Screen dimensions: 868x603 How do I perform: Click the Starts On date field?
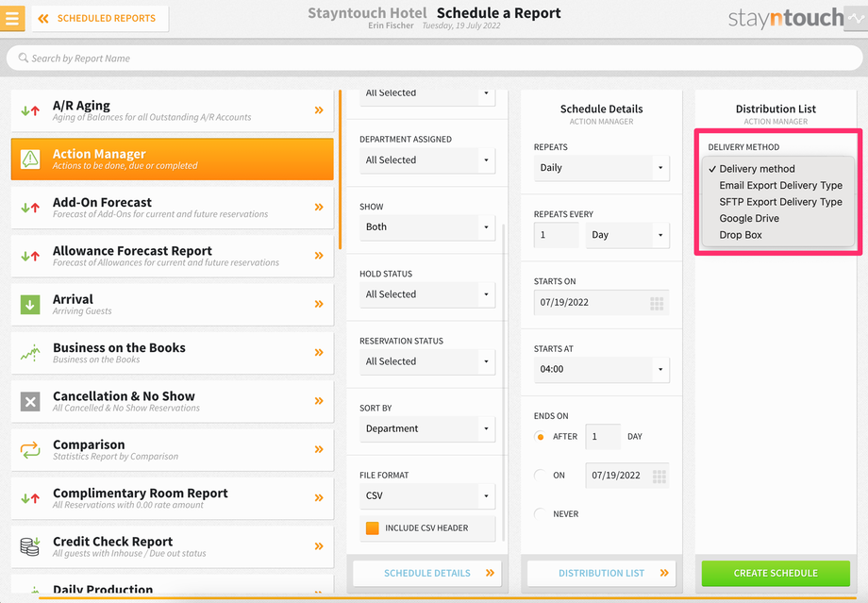[x=602, y=303]
